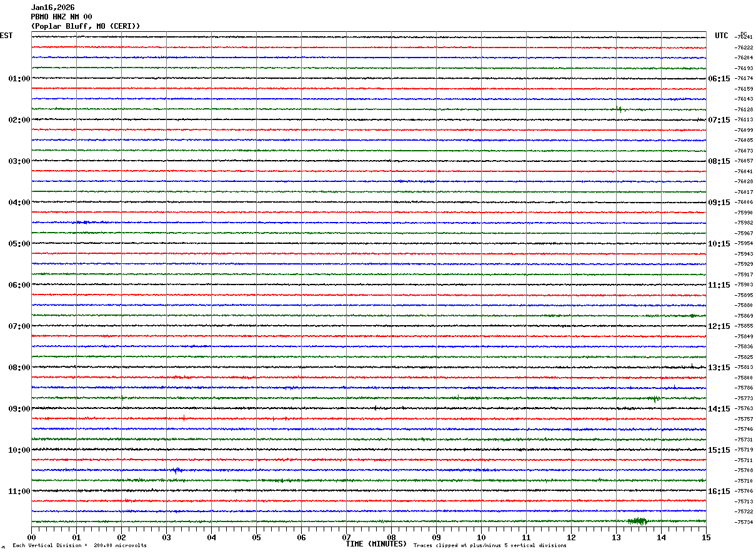Click the DC offset value "-76174"
Image resolution: width=756 pixels, height=554 pixels.
coord(744,79)
